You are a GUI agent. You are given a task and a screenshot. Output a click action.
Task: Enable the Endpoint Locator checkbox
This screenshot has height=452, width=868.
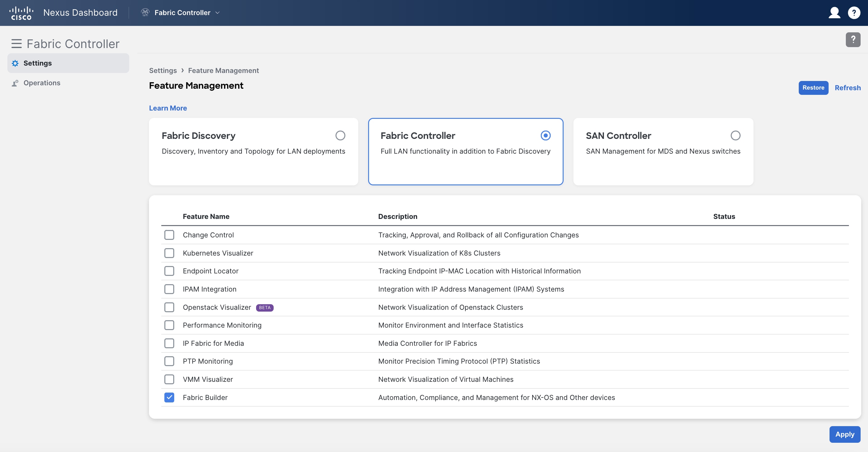point(169,271)
